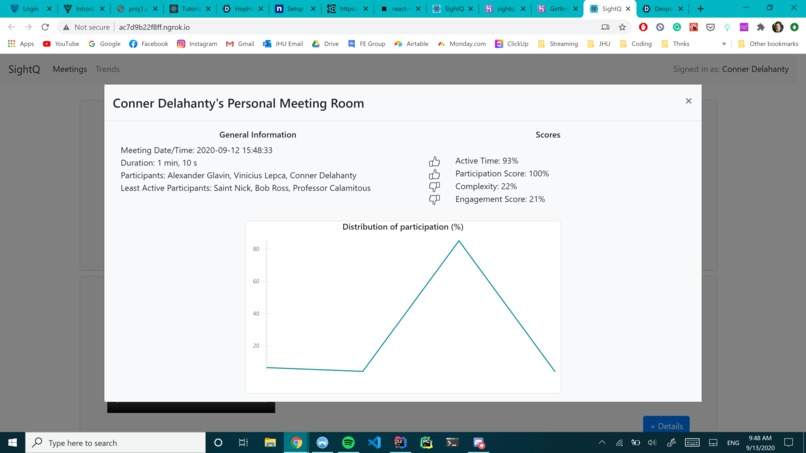Expand the Other bookmarks folder
This screenshot has width=806, height=453.
[x=768, y=44]
